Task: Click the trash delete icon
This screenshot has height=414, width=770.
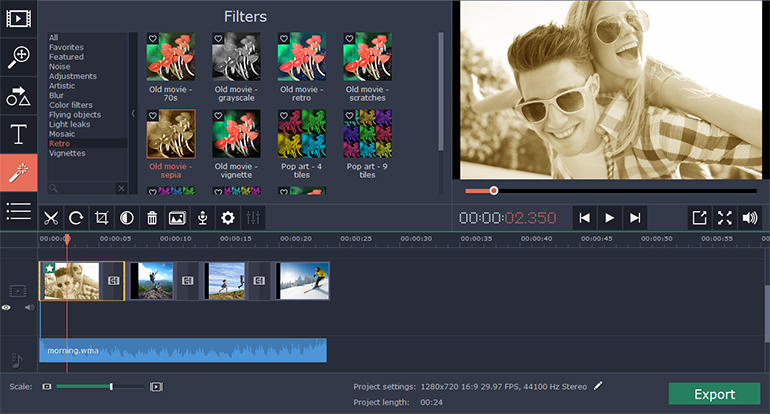Action: tap(152, 218)
